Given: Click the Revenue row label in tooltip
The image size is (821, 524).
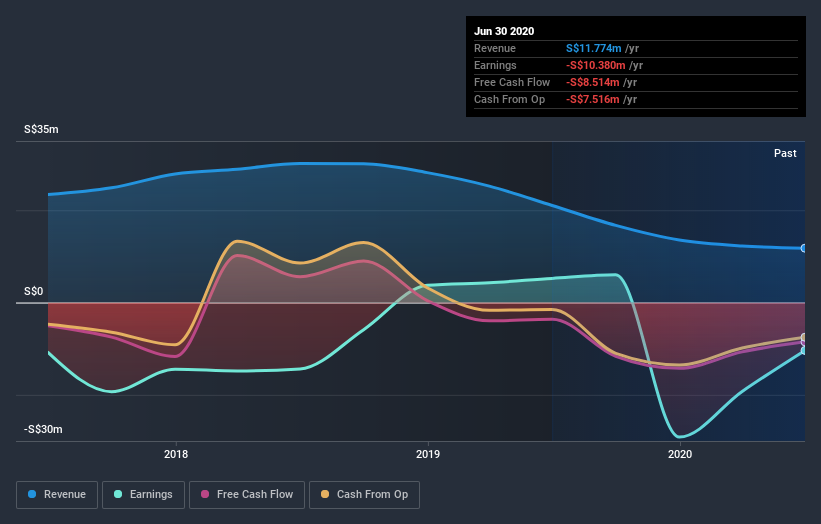Looking at the screenshot, I should [495, 48].
